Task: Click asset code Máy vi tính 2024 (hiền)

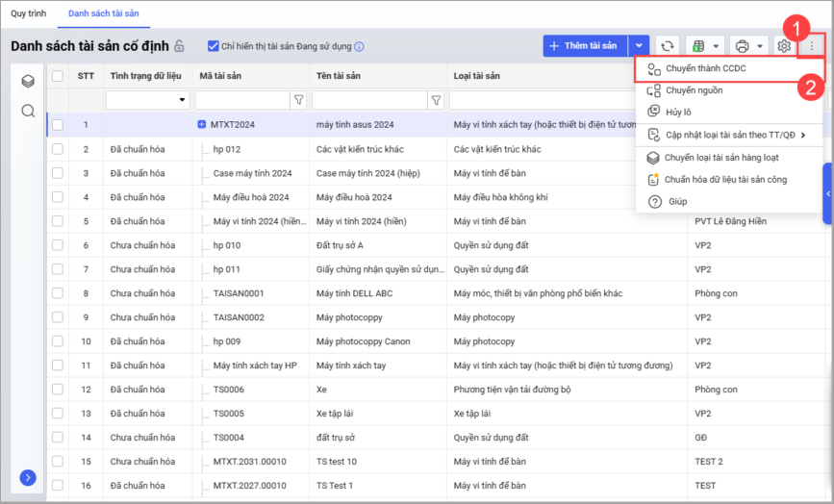Action: coord(260,221)
